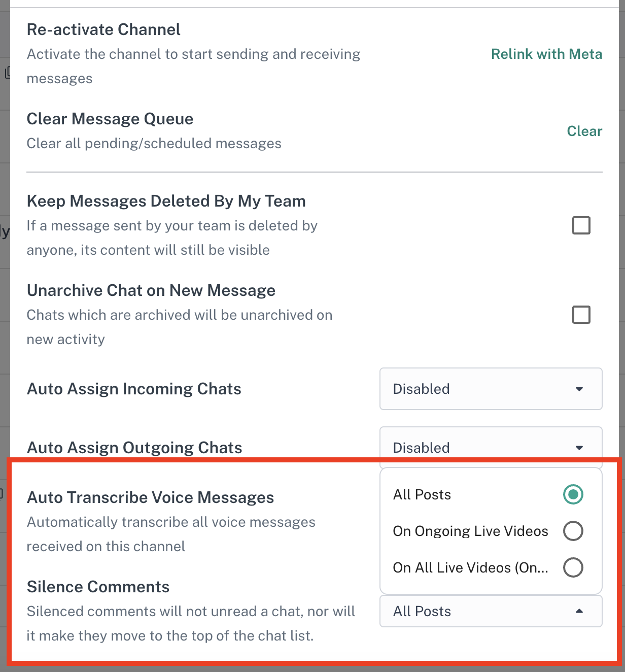Tick the Unarchive Chat on New Message checkbox
This screenshot has height=672, width=625.
click(581, 315)
